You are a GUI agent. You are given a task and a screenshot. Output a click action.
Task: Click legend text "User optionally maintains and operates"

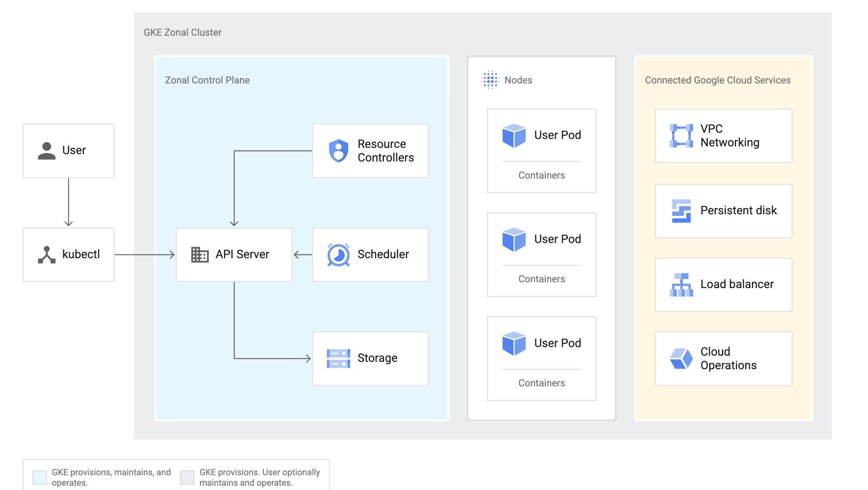(260, 478)
